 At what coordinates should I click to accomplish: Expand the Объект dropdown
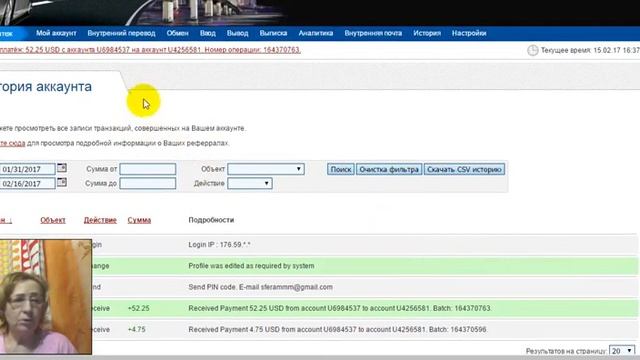click(x=266, y=169)
